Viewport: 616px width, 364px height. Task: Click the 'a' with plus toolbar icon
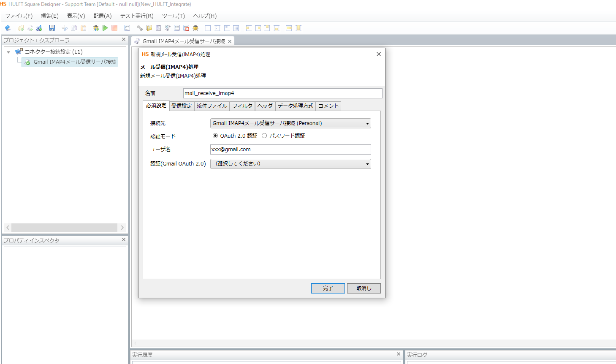(39, 28)
